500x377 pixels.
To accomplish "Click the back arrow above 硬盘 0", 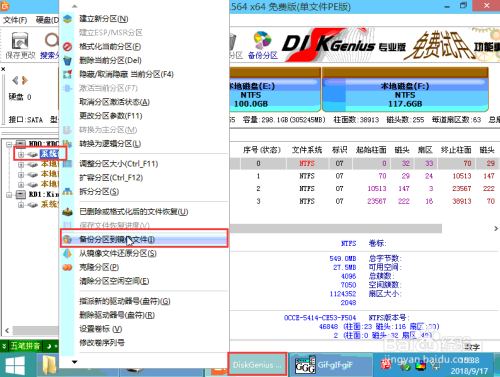I will [x=15, y=80].
